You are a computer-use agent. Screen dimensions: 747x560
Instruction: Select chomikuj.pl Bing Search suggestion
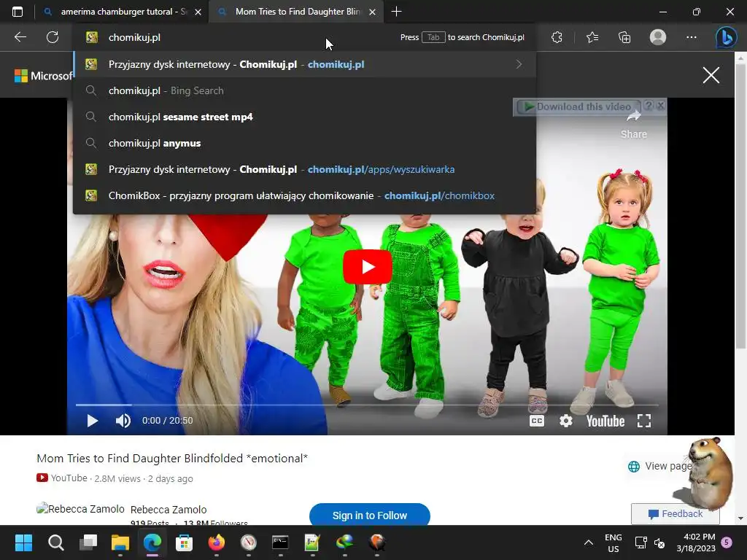(304, 90)
